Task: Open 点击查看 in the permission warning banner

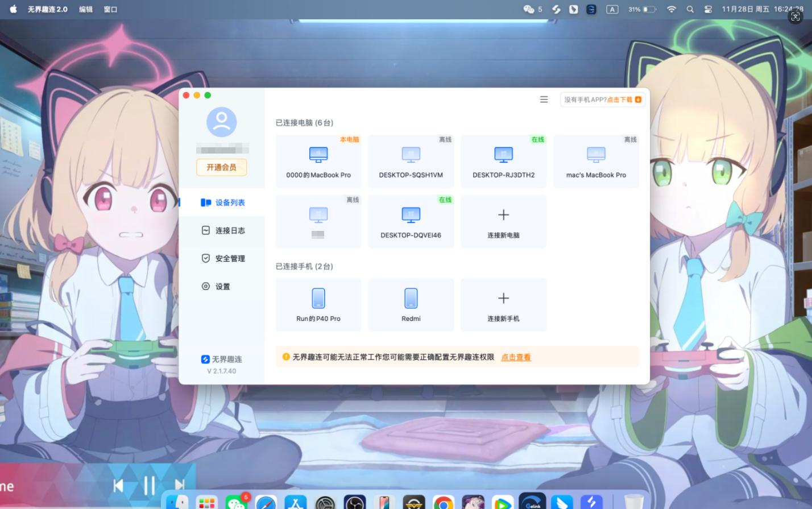Action: point(515,357)
